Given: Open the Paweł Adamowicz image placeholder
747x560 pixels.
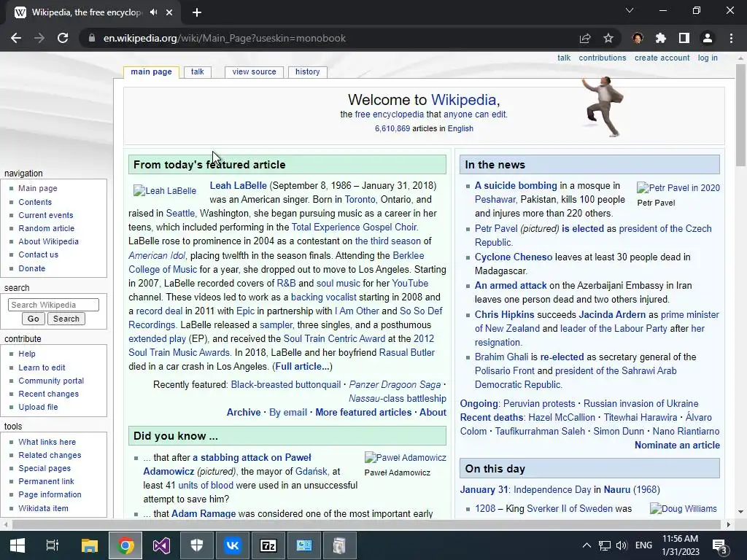Looking at the screenshot, I should (x=406, y=458).
